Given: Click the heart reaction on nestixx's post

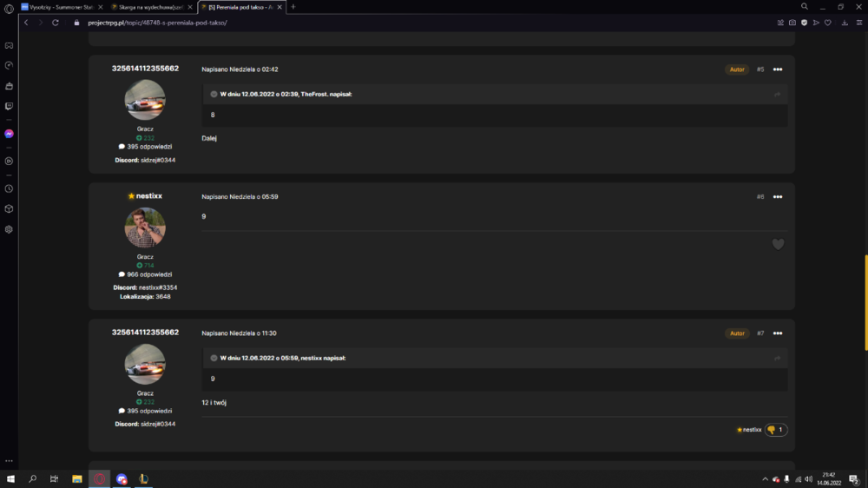Looking at the screenshot, I should 778,244.
